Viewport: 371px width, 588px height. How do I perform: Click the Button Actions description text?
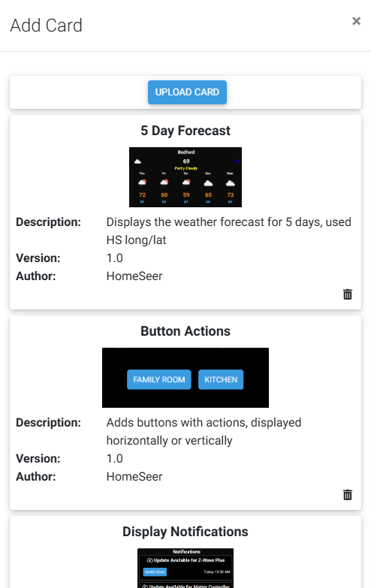point(204,432)
